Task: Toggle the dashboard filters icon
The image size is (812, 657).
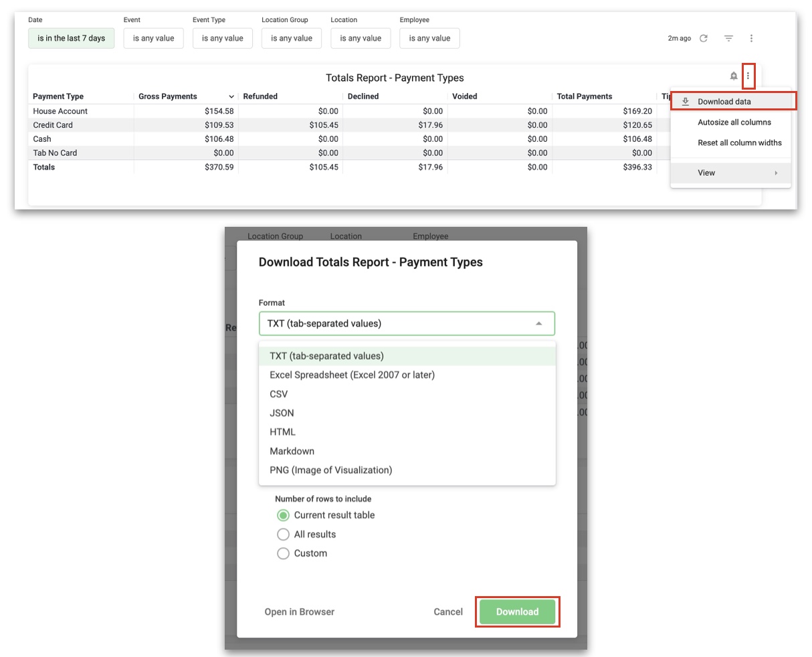Action: [728, 38]
